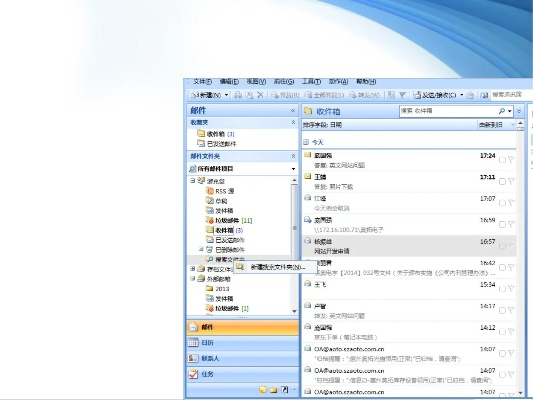Click the Search Folders magnifier folder icon

pos(210,259)
